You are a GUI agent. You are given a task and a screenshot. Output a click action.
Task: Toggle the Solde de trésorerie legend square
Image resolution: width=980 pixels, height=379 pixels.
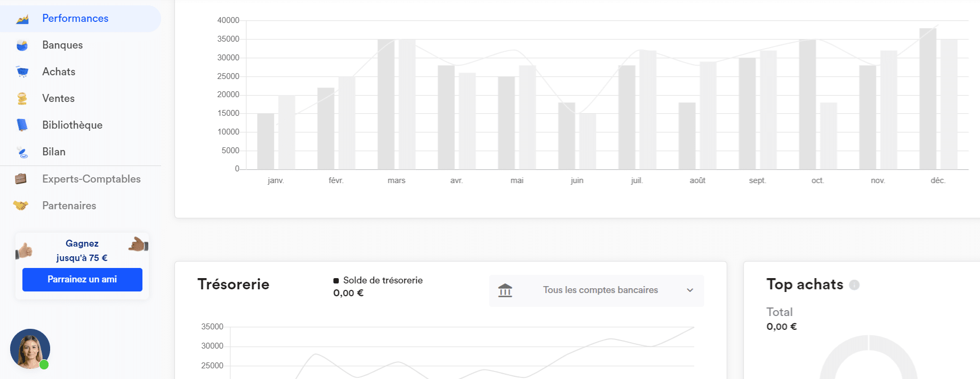(x=336, y=281)
